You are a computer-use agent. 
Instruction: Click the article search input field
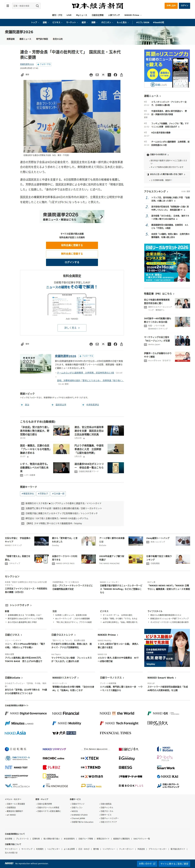tap(23, 6)
